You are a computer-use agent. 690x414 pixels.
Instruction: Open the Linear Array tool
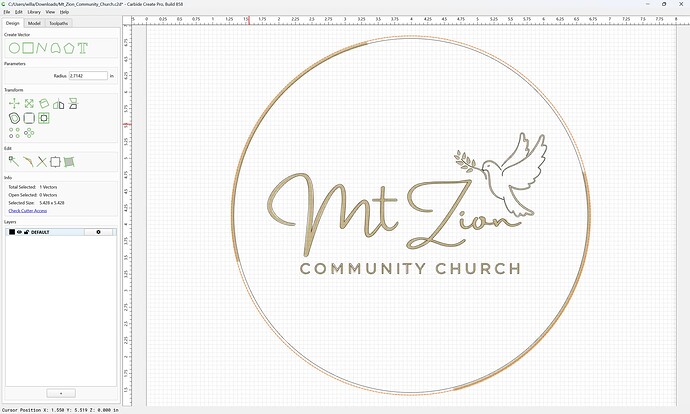14,133
